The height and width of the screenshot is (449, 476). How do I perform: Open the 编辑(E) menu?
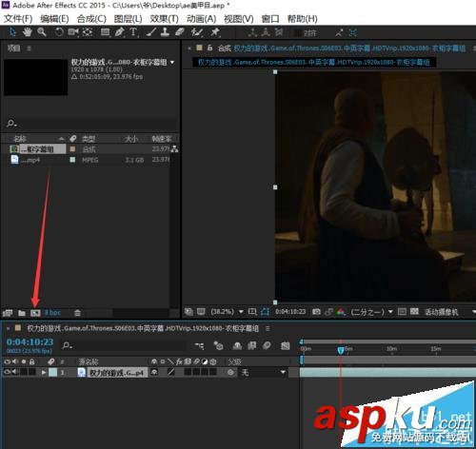click(x=54, y=19)
